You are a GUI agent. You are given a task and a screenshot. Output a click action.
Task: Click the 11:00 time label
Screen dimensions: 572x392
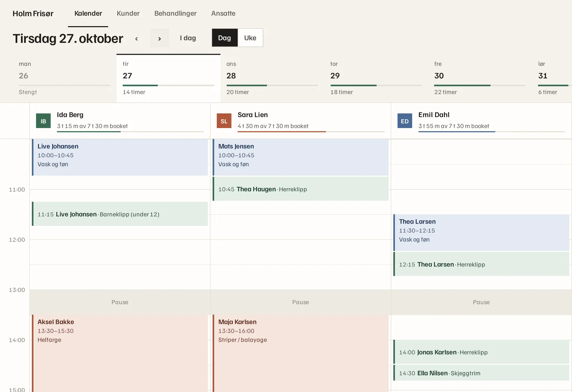[x=17, y=190]
